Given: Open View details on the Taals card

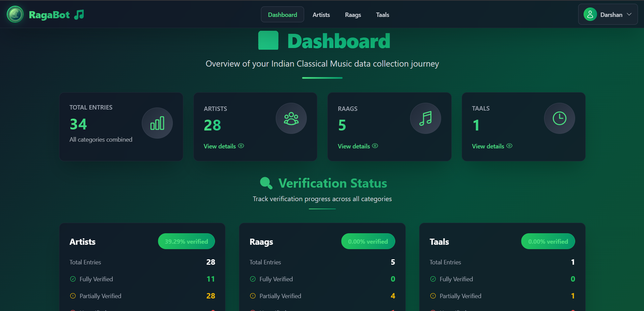Looking at the screenshot, I should (488, 146).
